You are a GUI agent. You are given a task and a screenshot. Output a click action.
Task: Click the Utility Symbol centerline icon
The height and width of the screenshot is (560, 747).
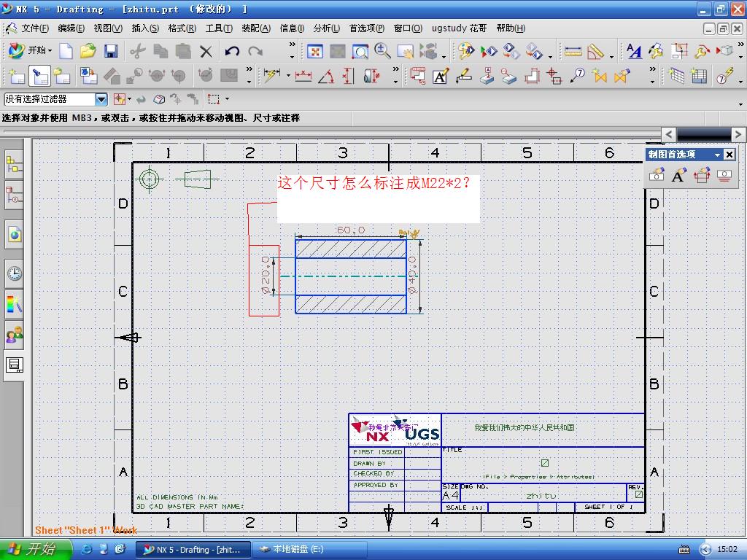(554, 76)
